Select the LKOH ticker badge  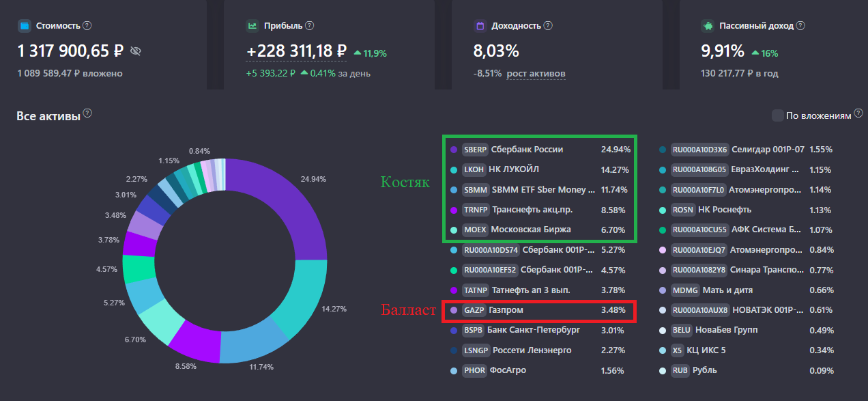(x=474, y=169)
